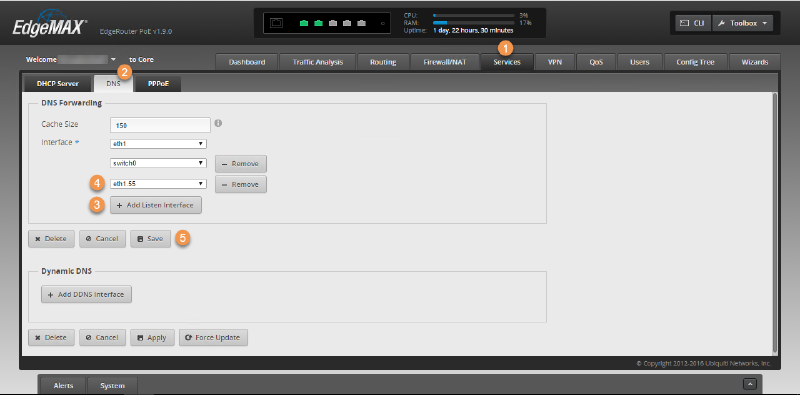Go to the Wizards tab
Screen dimensions: 800x395
point(755,62)
